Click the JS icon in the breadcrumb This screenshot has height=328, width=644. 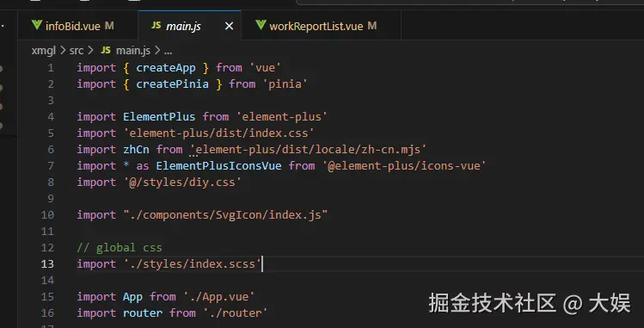click(x=106, y=50)
